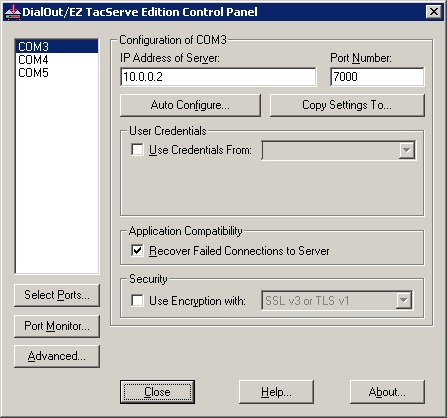Enable Use Credentials From checkbox
The height and width of the screenshot is (418, 447).
pyautogui.click(x=137, y=150)
